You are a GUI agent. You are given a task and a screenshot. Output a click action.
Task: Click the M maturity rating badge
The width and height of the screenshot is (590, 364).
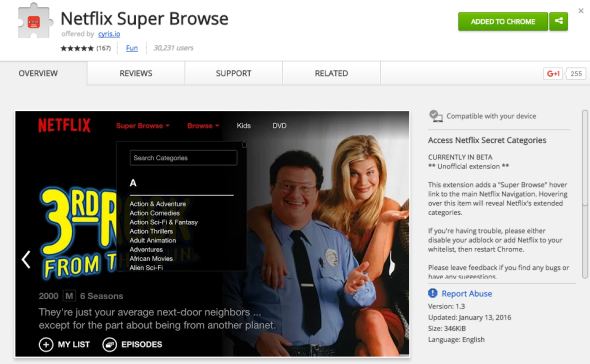(x=69, y=296)
